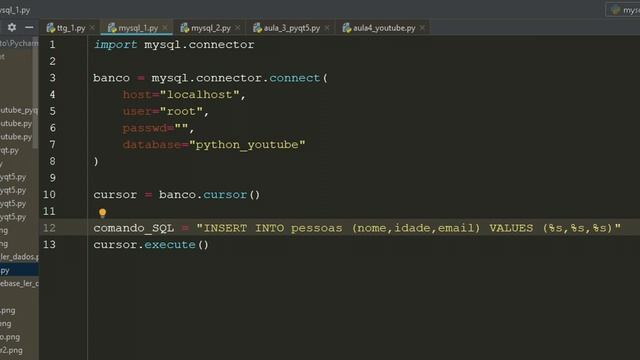Image resolution: width=640 pixels, height=360 pixels.
Task: Select 'ler_dados' file in project tree
Action: click(x=19, y=257)
